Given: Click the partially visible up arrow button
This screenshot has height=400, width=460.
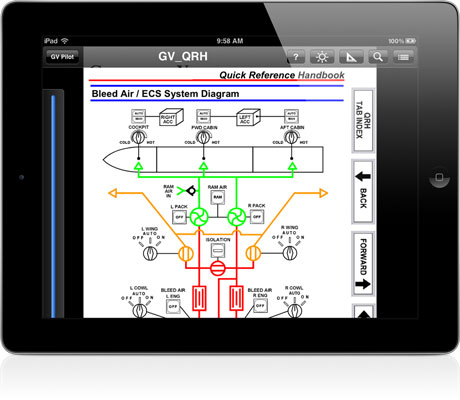Looking at the screenshot, I should [363, 312].
